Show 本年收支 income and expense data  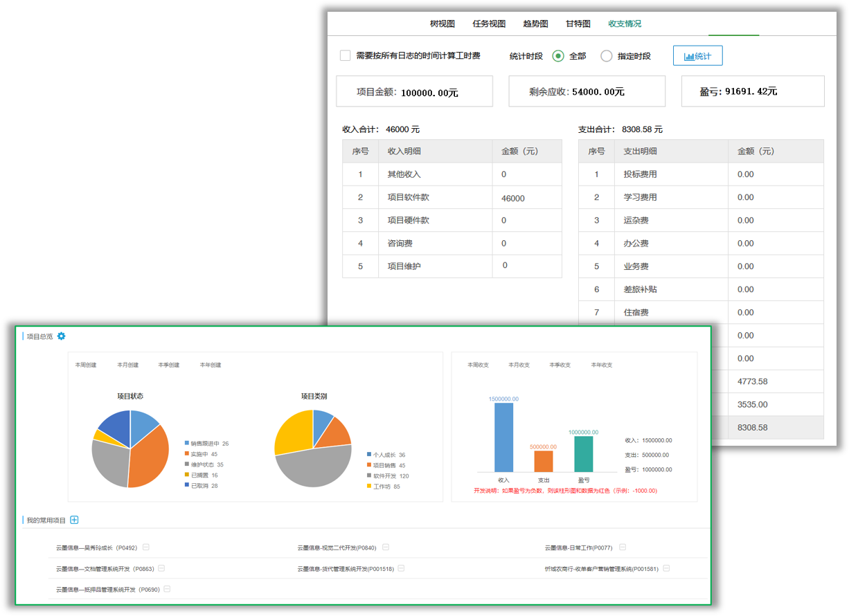(x=601, y=365)
